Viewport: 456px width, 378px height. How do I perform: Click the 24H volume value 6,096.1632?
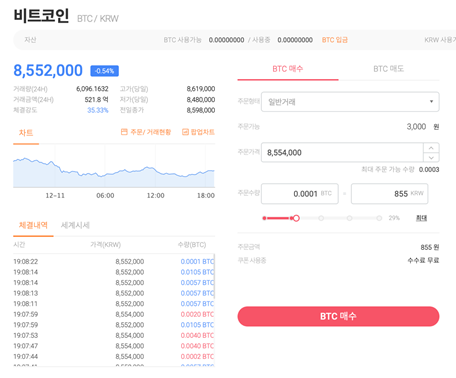coord(92,89)
